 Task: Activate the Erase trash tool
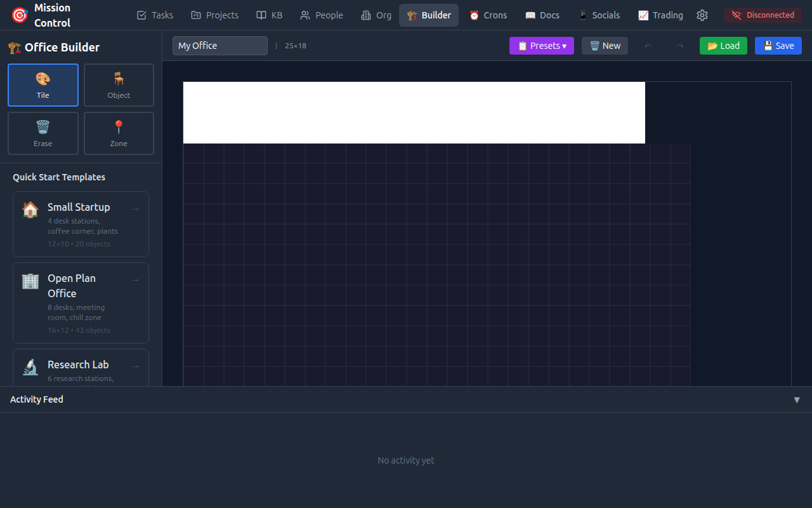tap(43, 133)
